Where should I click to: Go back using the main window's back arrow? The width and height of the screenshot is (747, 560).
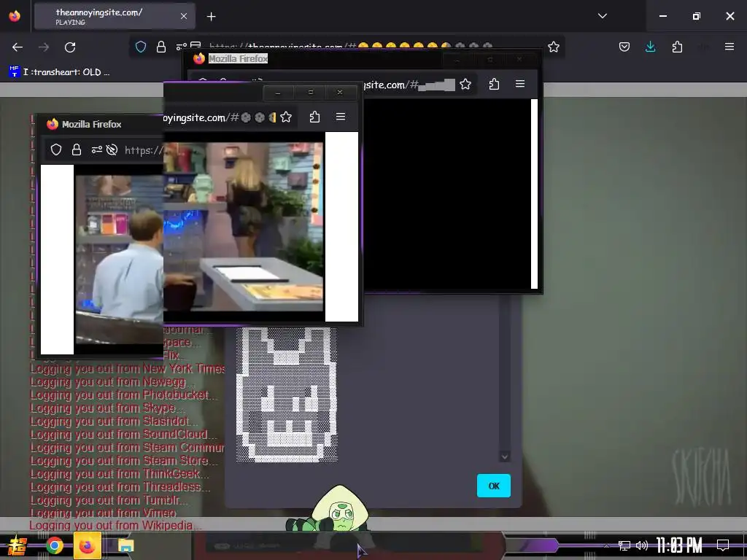(18, 47)
